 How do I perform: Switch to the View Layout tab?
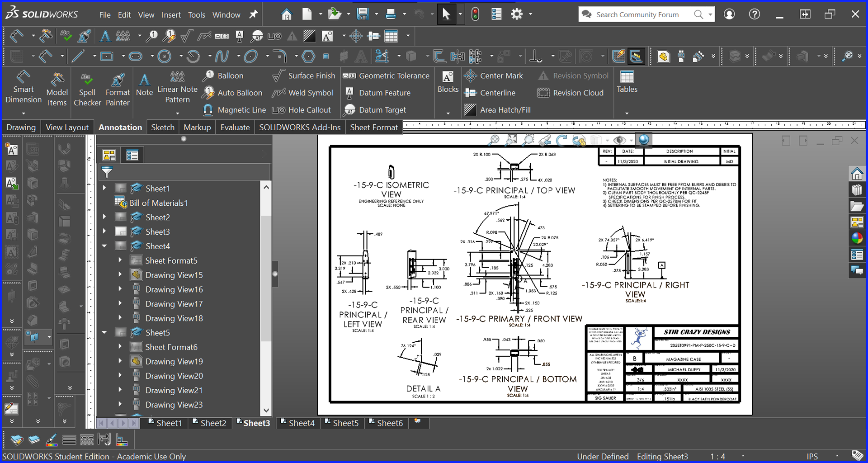point(67,128)
